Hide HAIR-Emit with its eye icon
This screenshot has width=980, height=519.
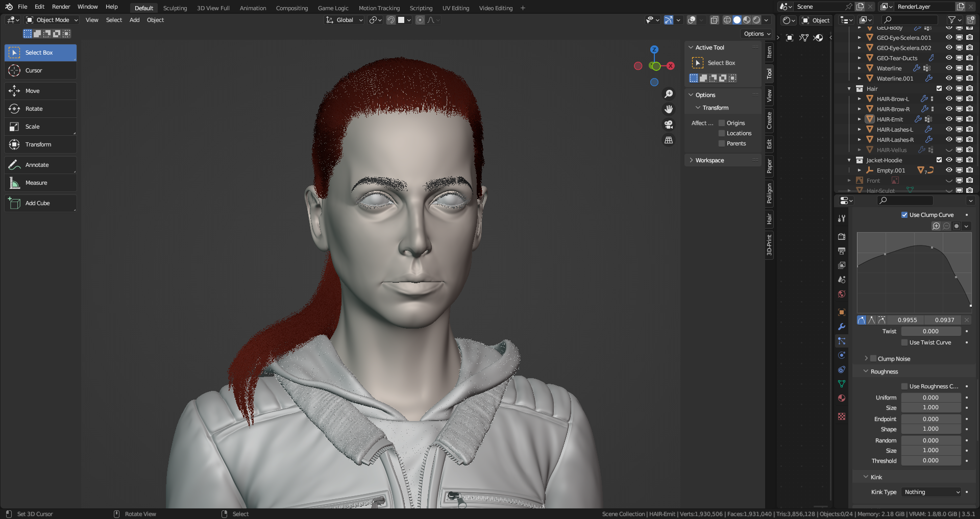949,119
